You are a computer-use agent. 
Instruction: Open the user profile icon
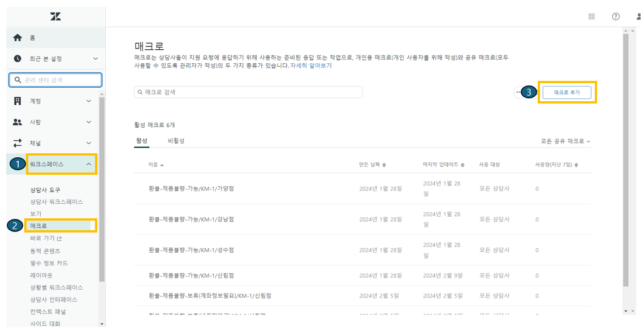(x=638, y=16)
